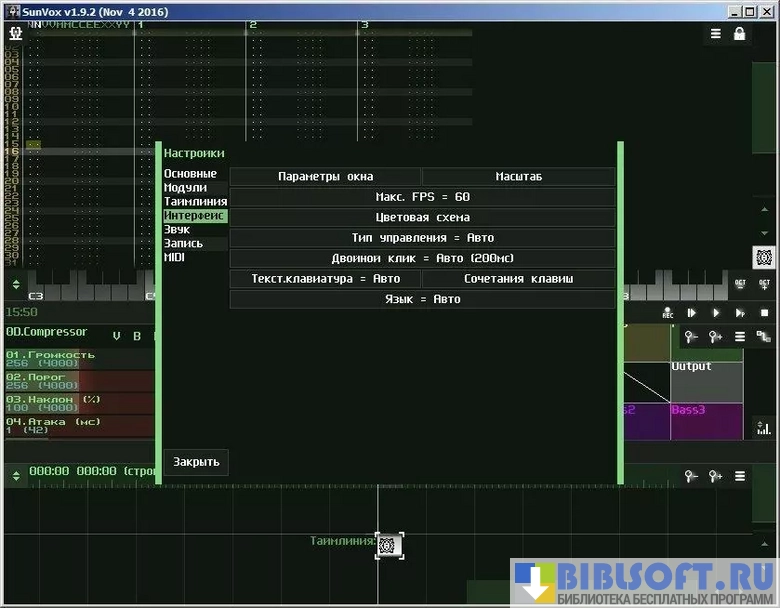
Task: Zoom in on the module view
Action: point(716,337)
